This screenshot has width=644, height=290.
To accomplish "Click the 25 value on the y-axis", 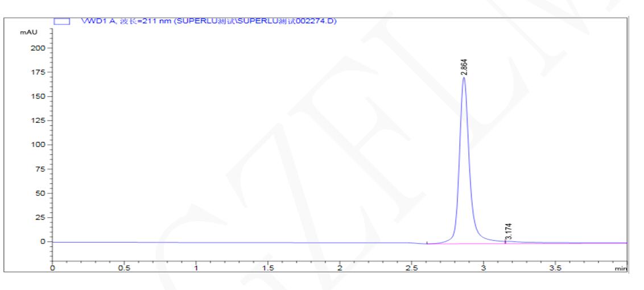I will point(40,217).
